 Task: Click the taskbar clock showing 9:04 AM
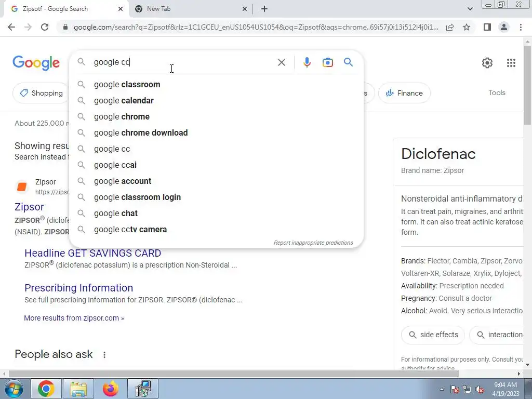506,389
